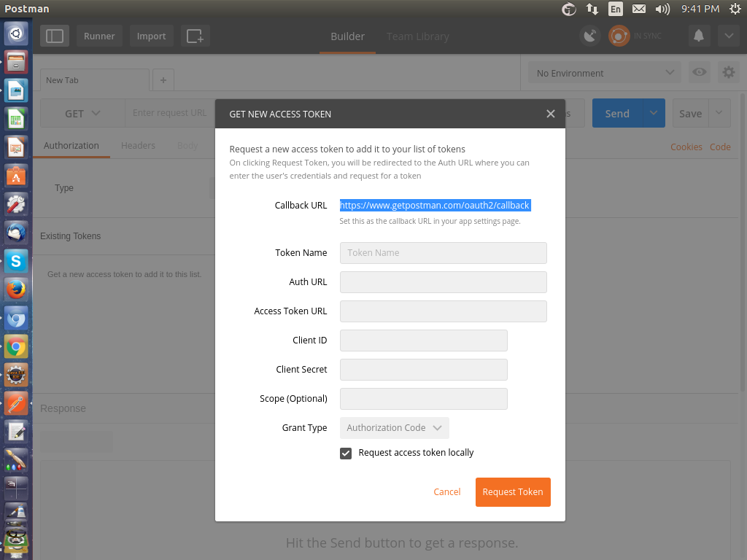Open the interceptor satellite icon
This screenshot has height=560, width=747.
[590, 36]
